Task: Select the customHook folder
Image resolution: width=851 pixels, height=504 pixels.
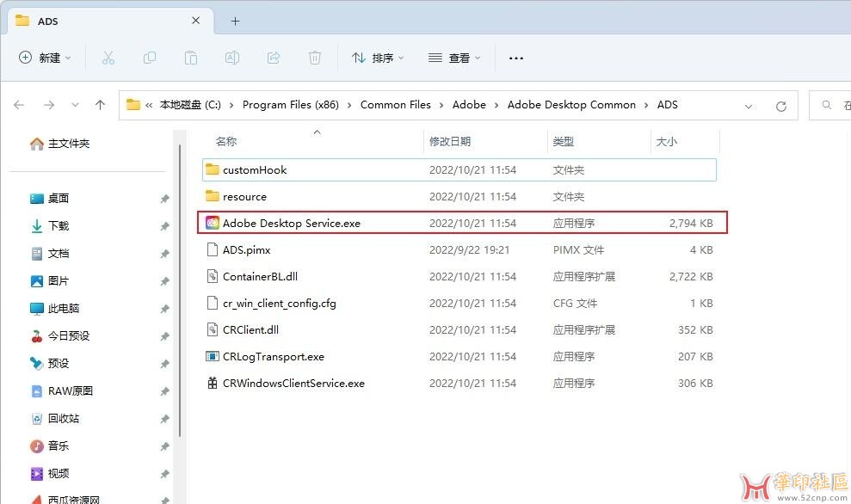Action: (459, 169)
